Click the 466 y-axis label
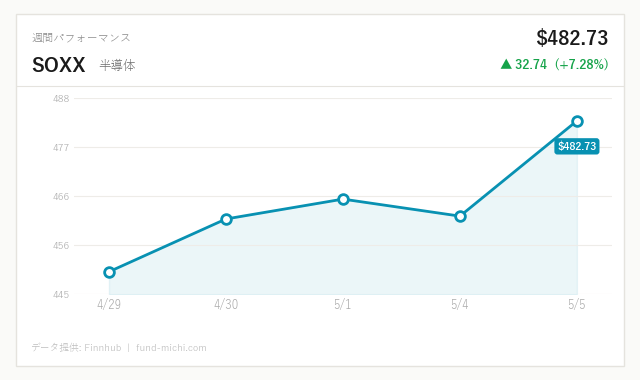Image resolution: width=640 pixels, height=380 pixels. 61,197
